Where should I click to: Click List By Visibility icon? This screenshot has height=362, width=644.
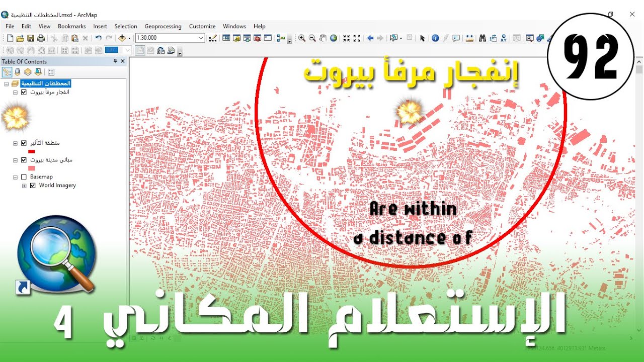coord(28,72)
